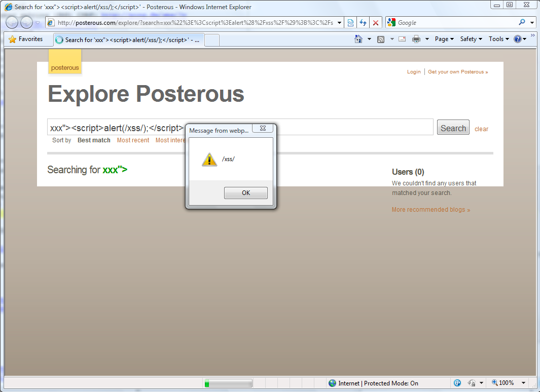Click the Help question mark icon
The width and height of the screenshot is (540, 392).
(x=517, y=39)
